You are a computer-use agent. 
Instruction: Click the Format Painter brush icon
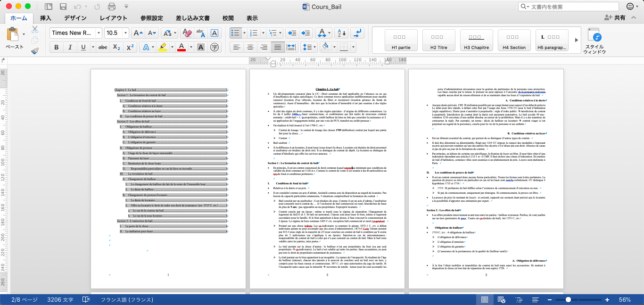35,51
